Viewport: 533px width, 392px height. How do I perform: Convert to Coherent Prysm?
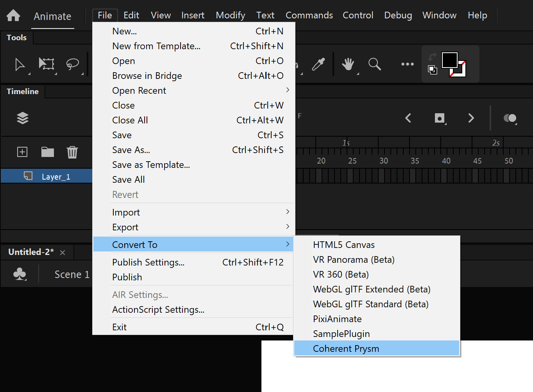[377, 348]
